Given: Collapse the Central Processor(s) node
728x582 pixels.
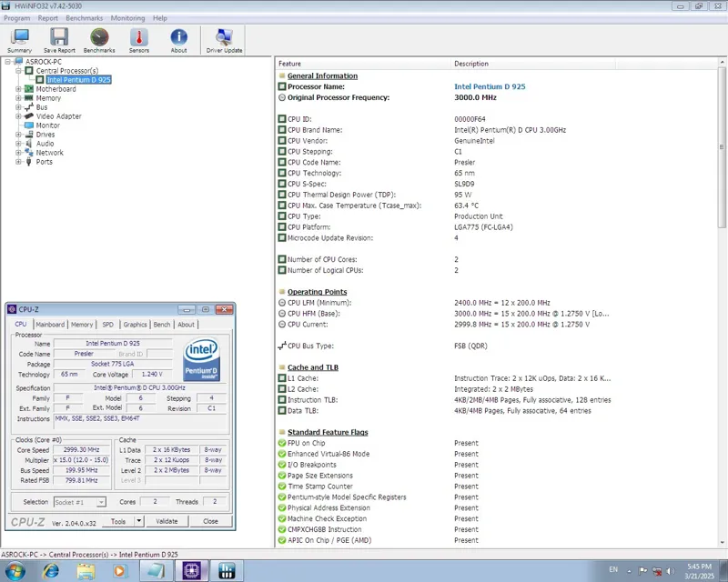Looking at the screenshot, I should pyautogui.click(x=18, y=71).
